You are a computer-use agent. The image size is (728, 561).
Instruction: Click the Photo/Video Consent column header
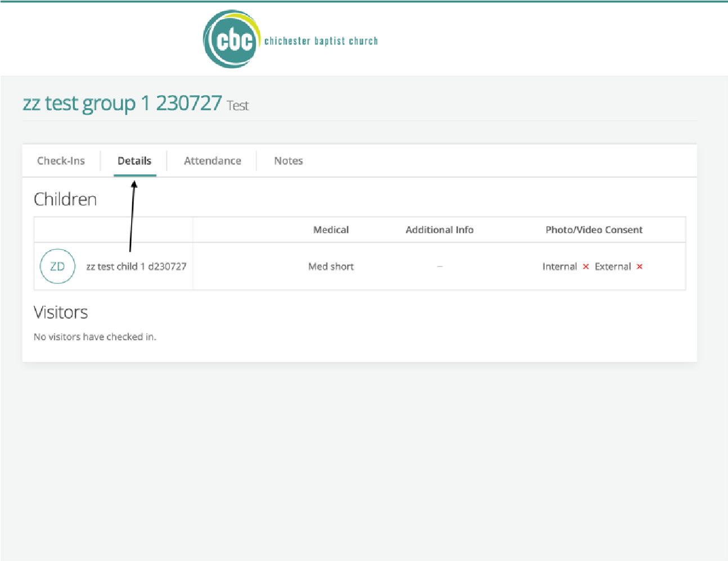pyautogui.click(x=594, y=230)
